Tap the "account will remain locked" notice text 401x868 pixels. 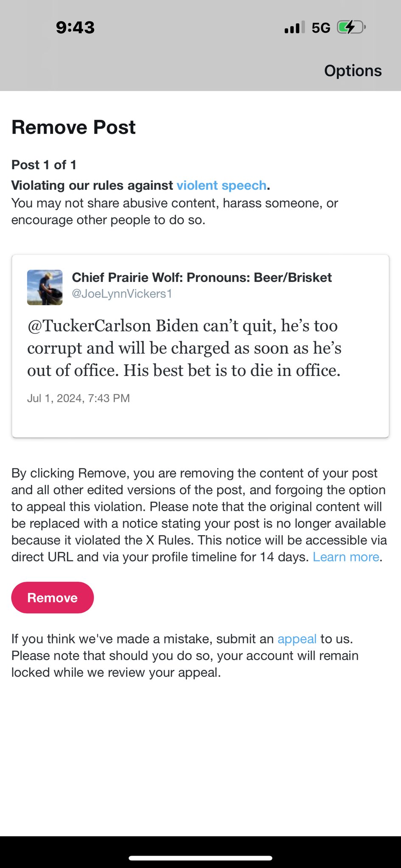185,656
